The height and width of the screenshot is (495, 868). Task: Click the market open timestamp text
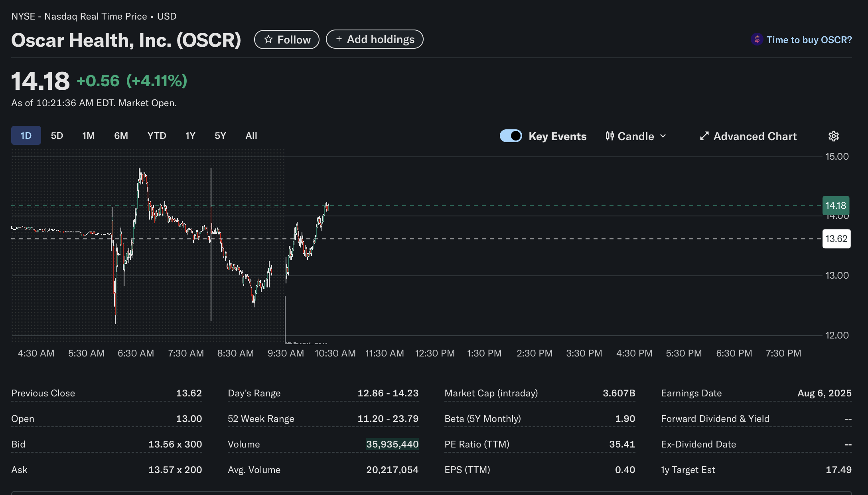[x=94, y=103]
